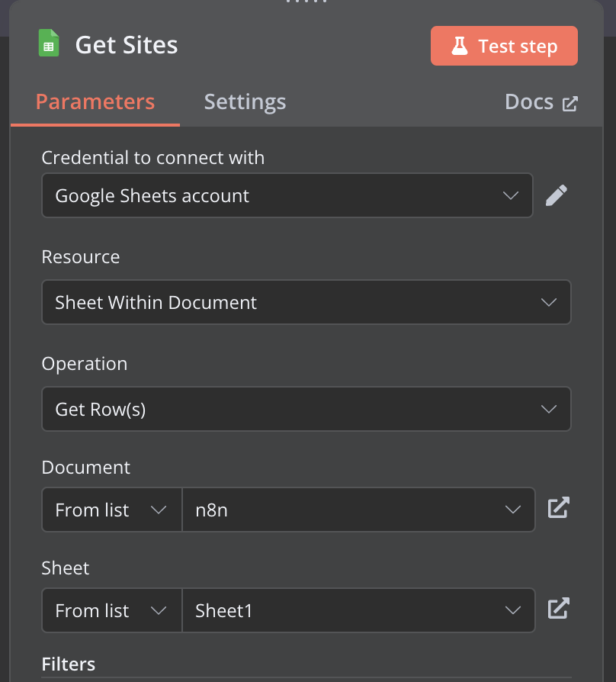Click the Google Sheets node icon
This screenshot has height=682, width=616.
(x=49, y=43)
